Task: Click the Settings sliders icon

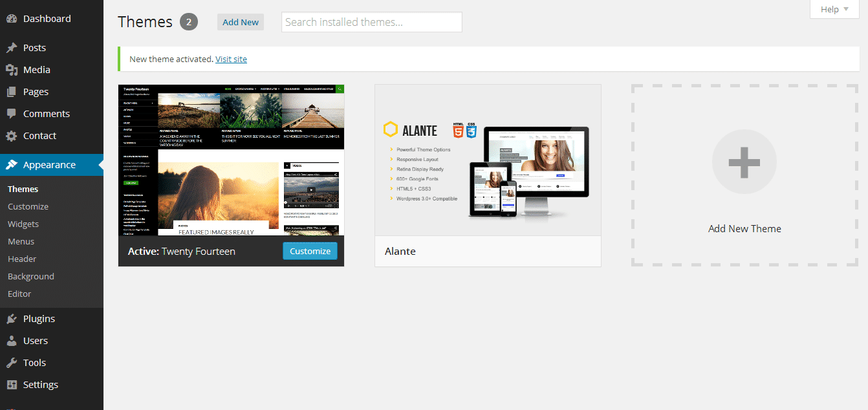Action: pyautogui.click(x=12, y=385)
